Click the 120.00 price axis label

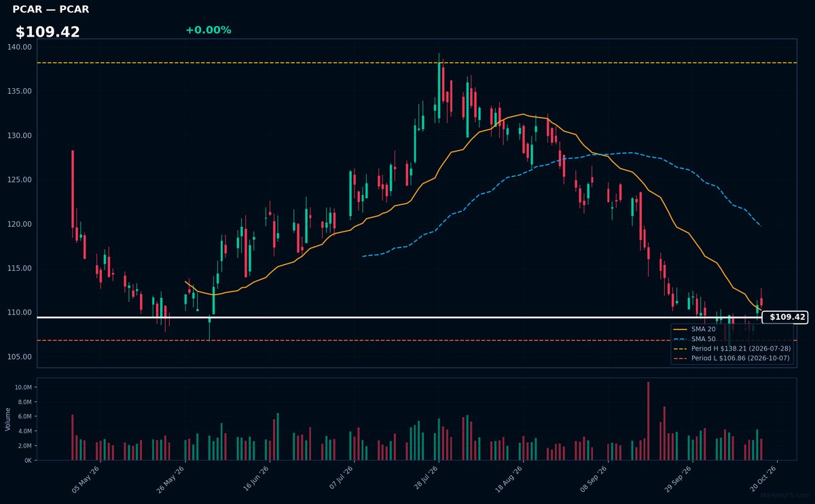[x=20, y=224]
